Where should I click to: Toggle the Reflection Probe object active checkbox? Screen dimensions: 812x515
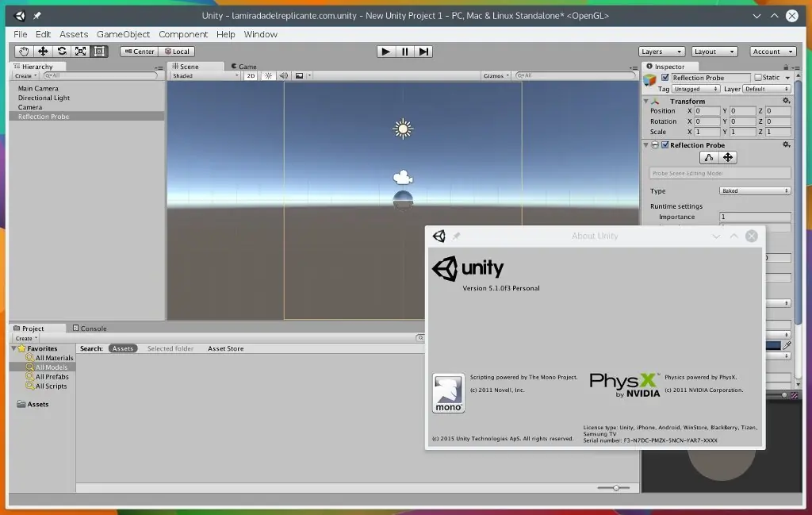[x=665, y=78]
